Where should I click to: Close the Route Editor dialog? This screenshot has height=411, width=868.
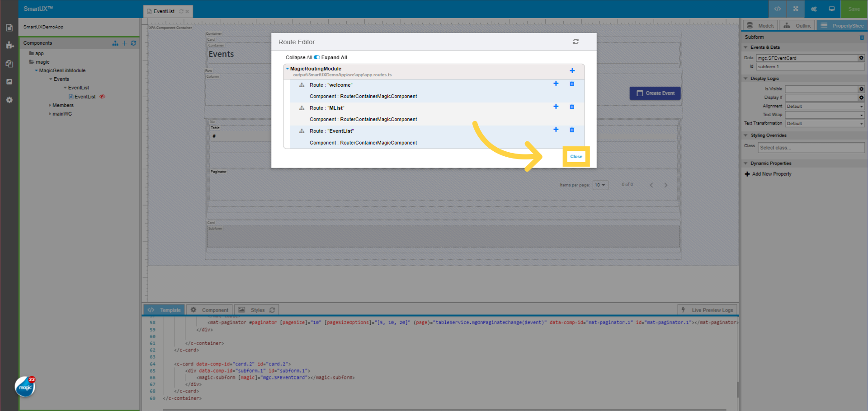pos(576,157)
